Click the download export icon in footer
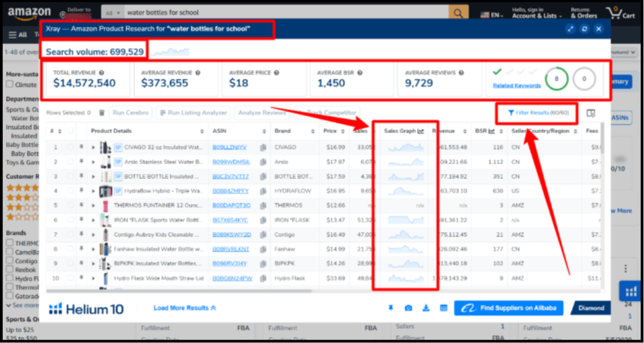 click(426, 309)
